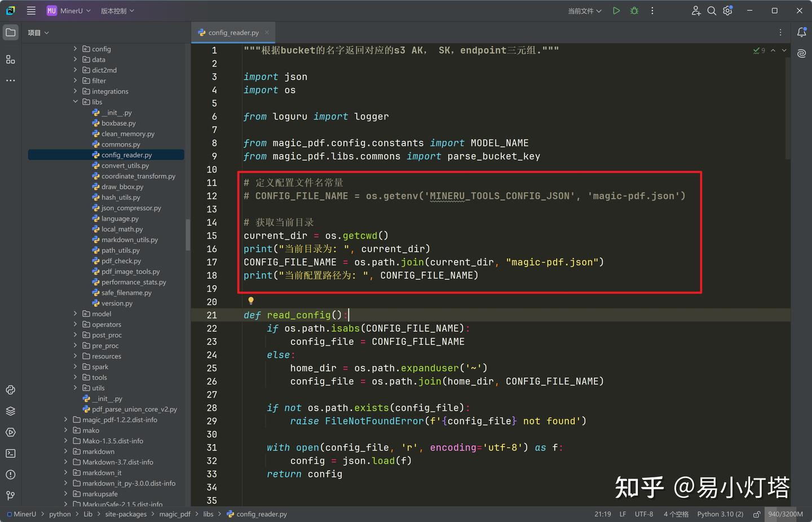Open Code With Me add-user icon
The height and width of the screenshot is (522, 812).
tap(696, 11)
